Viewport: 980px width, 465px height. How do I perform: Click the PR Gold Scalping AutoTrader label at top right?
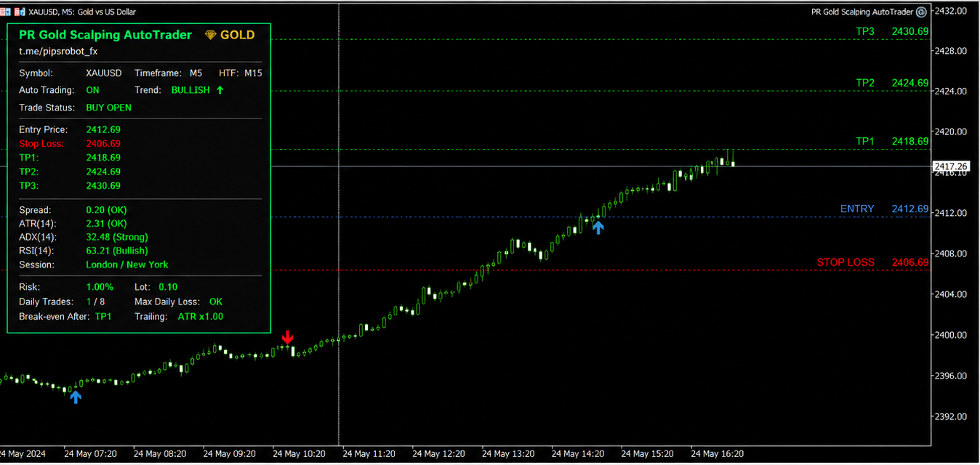click(x=861, y=12)
